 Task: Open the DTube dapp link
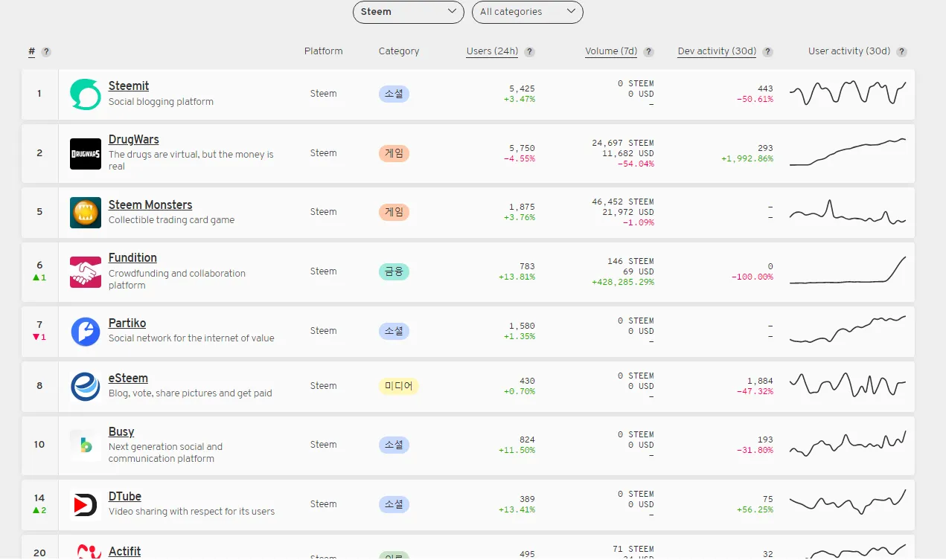click(x=125, y=497)
